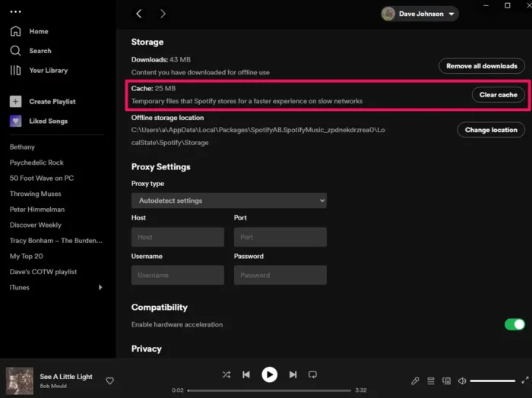
Task: Click the Bob Mould artist link
Action: click(53, 386)
